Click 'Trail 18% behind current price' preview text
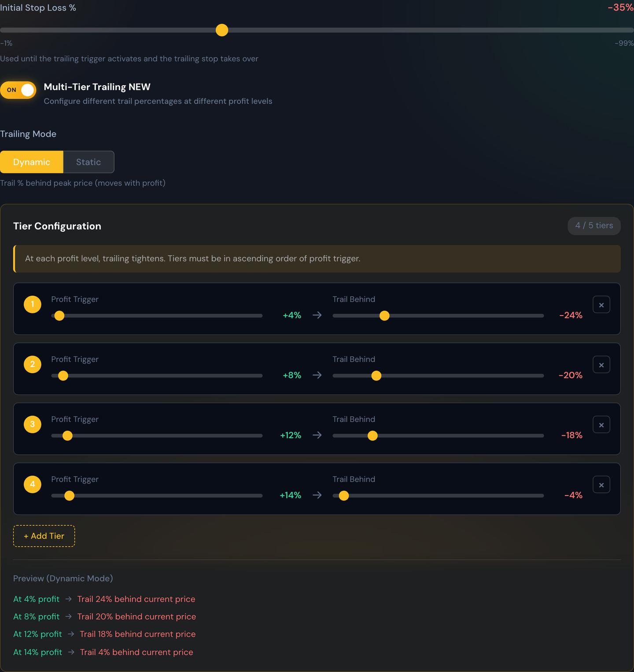 pyautogui.click(x=137, y=634)
